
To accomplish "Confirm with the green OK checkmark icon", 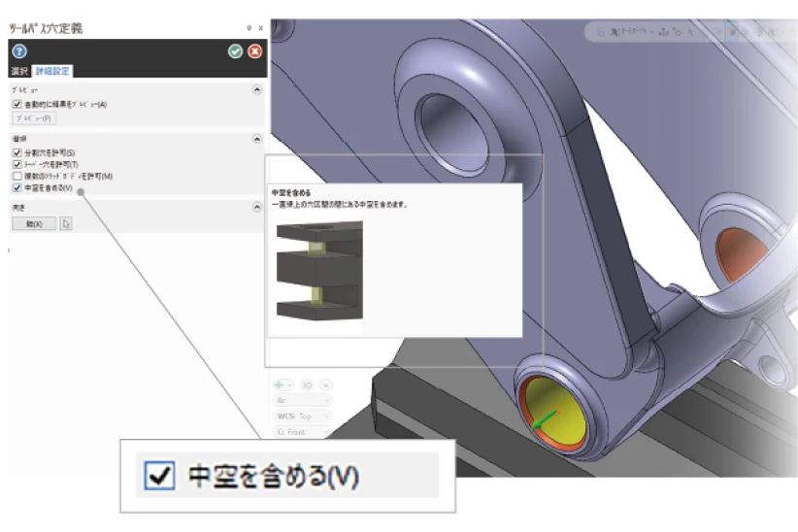I will [x=235, y=51].
